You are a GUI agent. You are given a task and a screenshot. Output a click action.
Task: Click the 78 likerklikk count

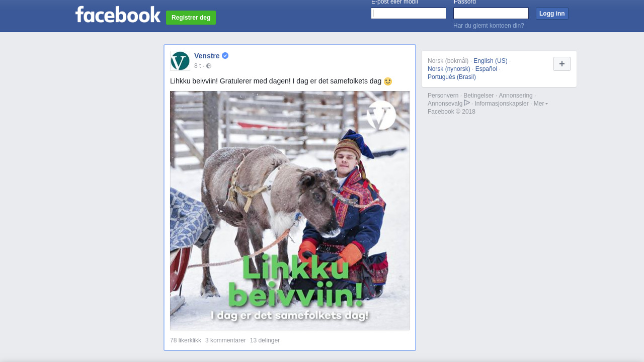pos(186,340)
